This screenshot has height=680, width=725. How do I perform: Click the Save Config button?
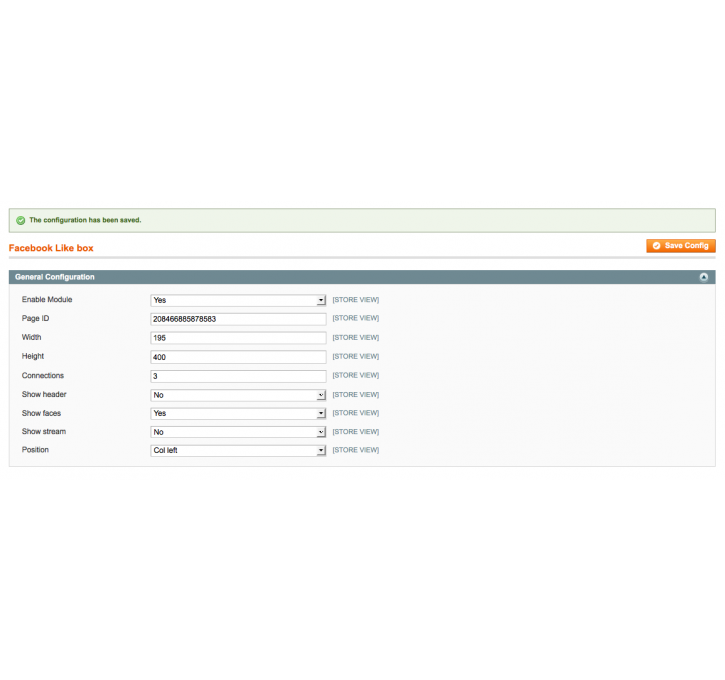680,246
